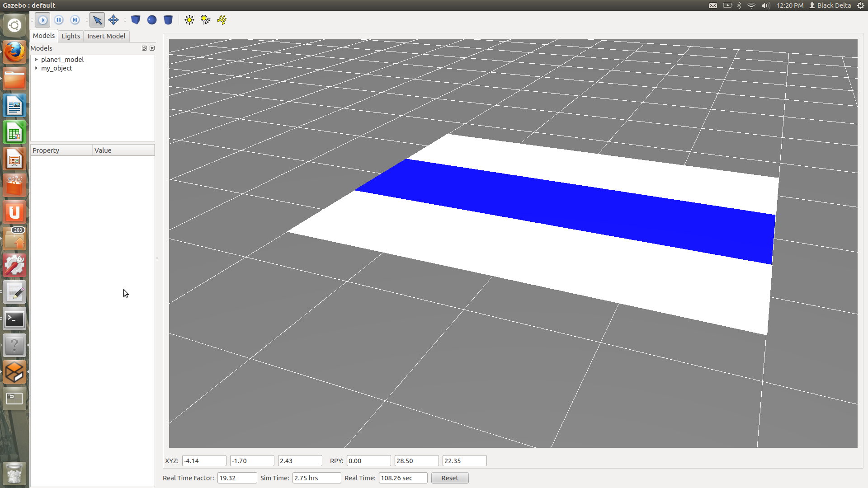
Task: Expand the my_object tree node
Action: pyautogui.click(x=36, y=68)
